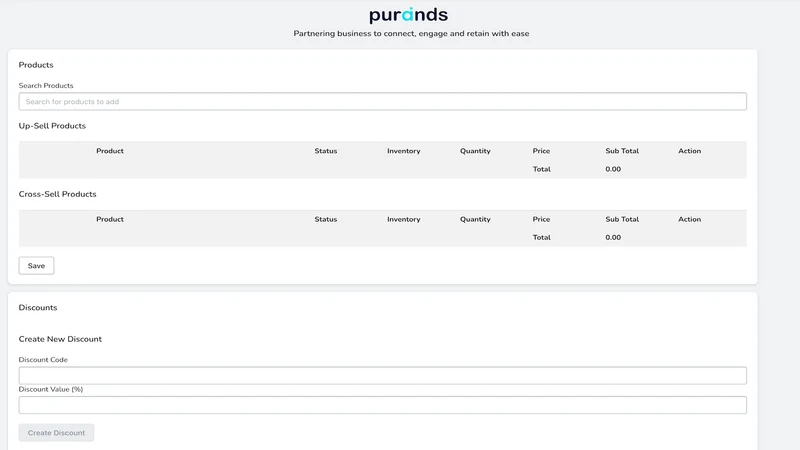
Task: Focus the Discount Code field
Action: (x=383, y=376)
